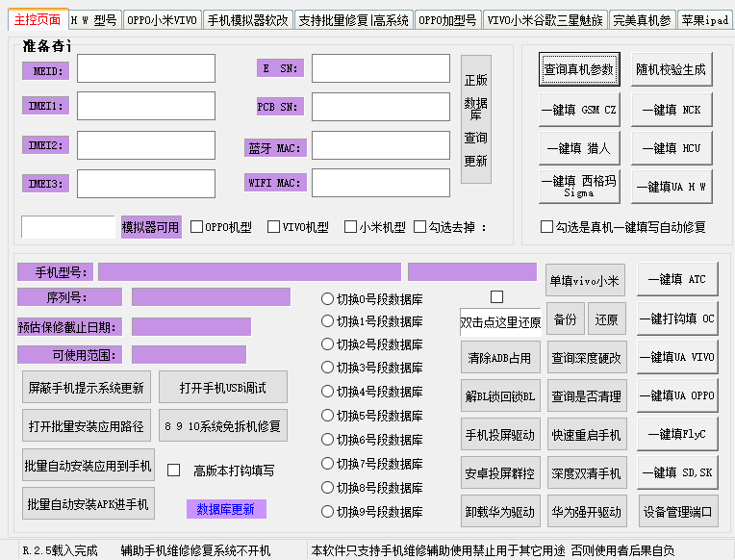Click the 备份 button
735x560 pixels.
click(x=566, y=318)
